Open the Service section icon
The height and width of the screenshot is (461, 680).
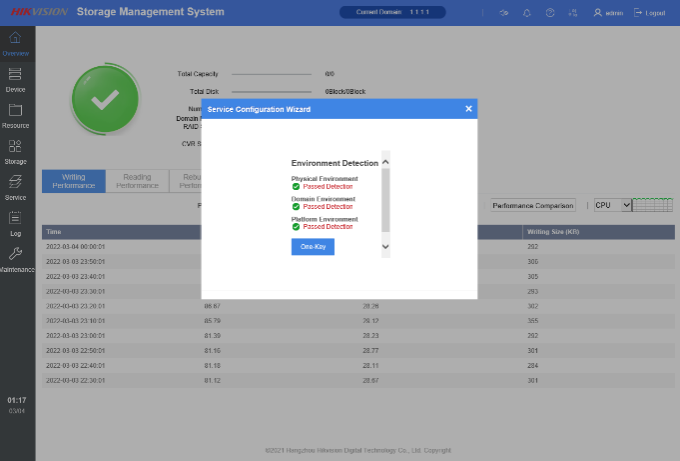[15, 187]
